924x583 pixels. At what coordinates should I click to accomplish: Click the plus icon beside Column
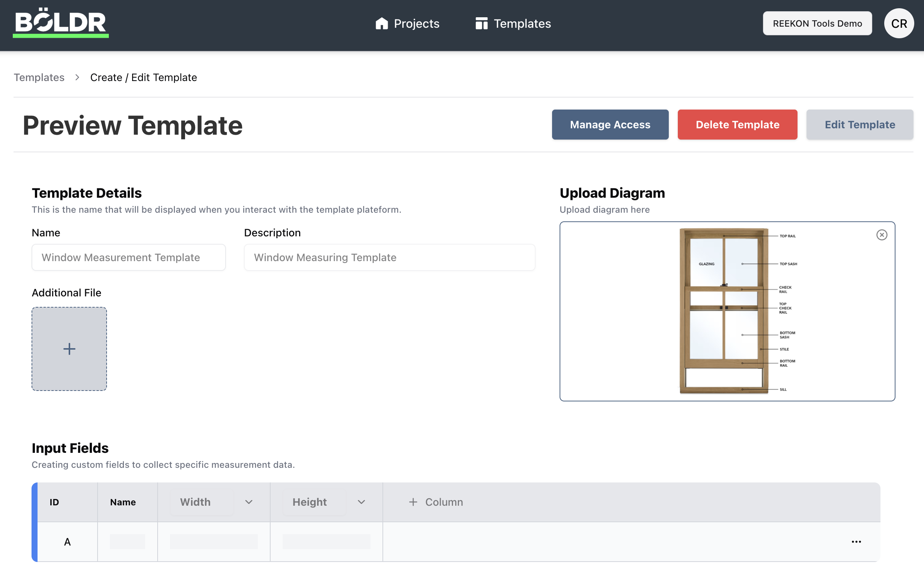[413, 502]
